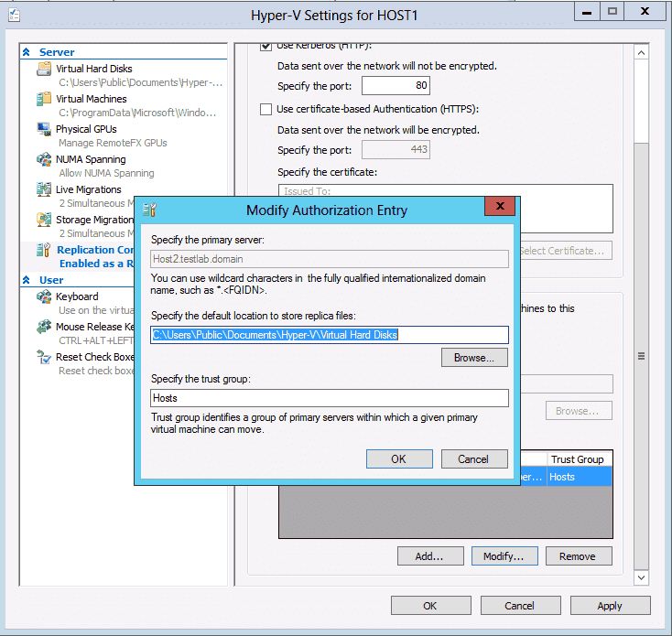Click the Physical GPUs icon
Viewport: 672px width, 636px height.
[x=44, y=129]
